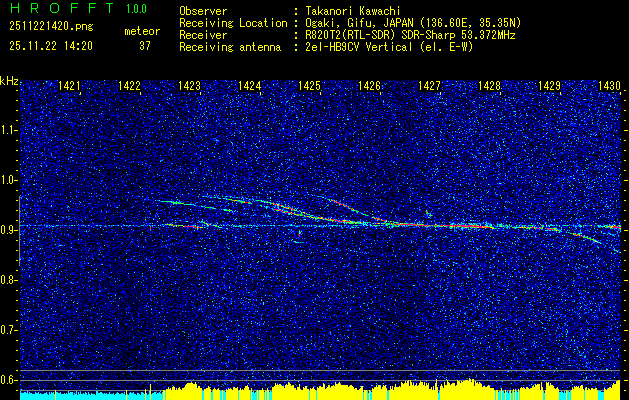Click the 1.1 kHz frequency label
Image resolution: width=629 pixels, height=400 pixels.
[8, 130]
